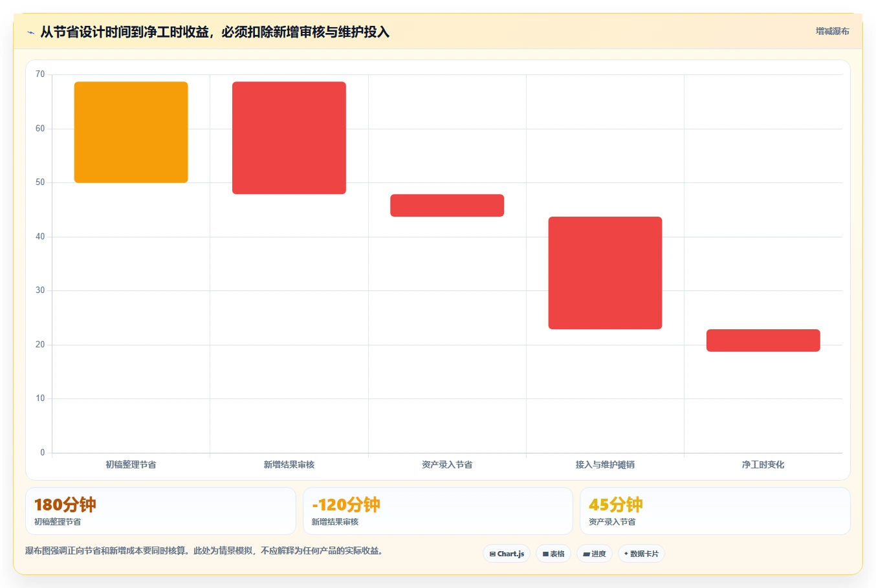Click the red 净工时变化 bar
This screenshot has width=876, height=588.
[763, 340]
